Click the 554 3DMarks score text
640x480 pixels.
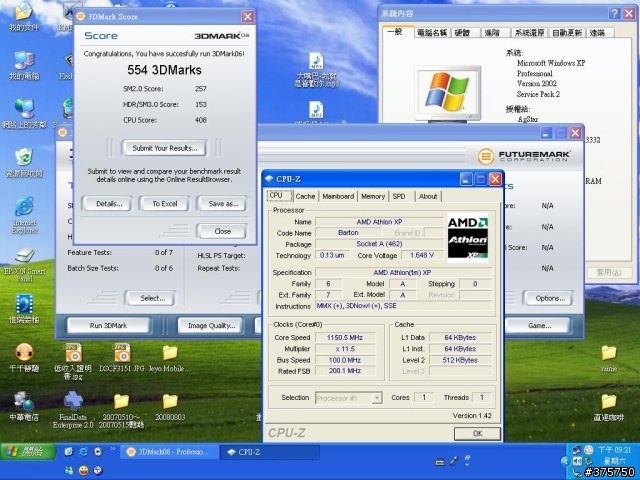[x=164, y=70]
